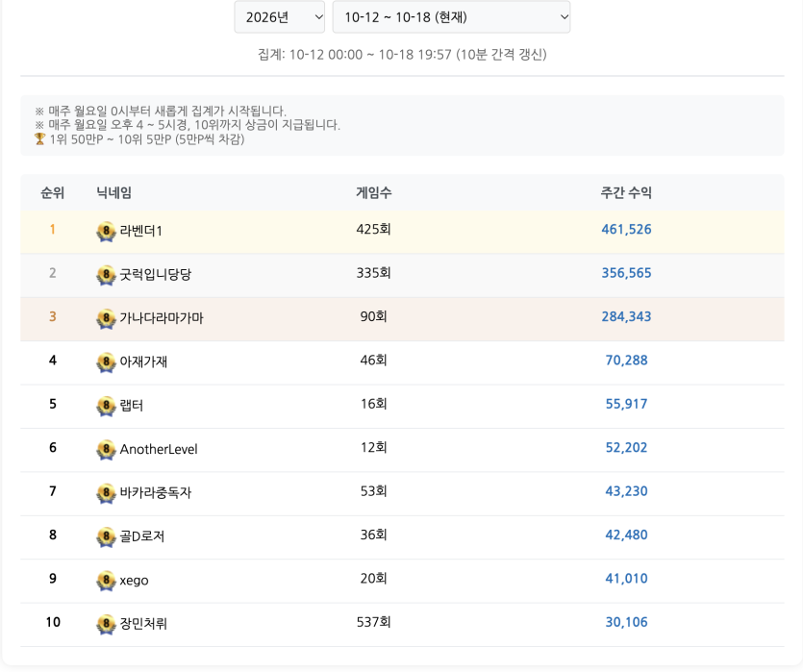Click level 8 badge next to AnotherLevel
Screen dimensions: 803x672
click(106, 449)
